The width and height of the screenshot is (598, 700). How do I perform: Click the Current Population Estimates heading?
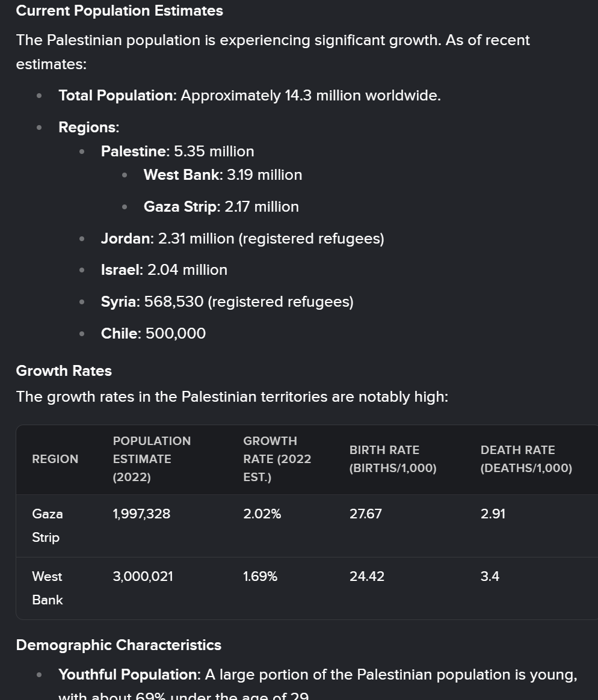pos(119,11)
